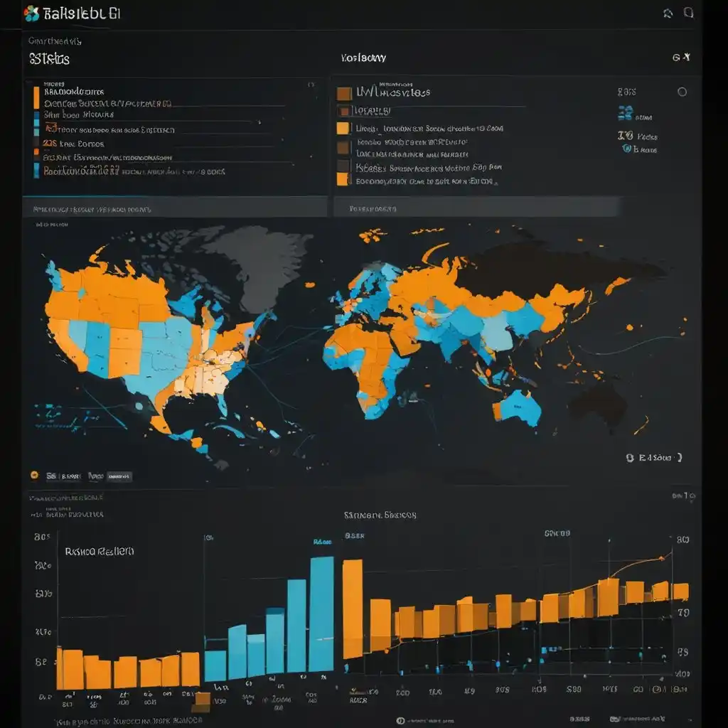
Task: Click the circle icon in bottom footer center
Action: point(401,721)
